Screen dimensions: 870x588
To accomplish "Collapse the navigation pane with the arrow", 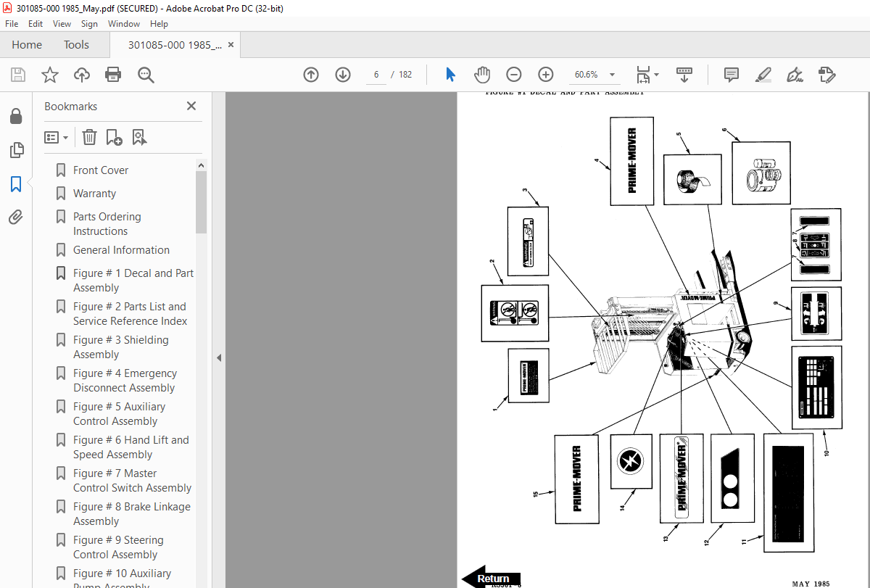I will coord(219,357).
